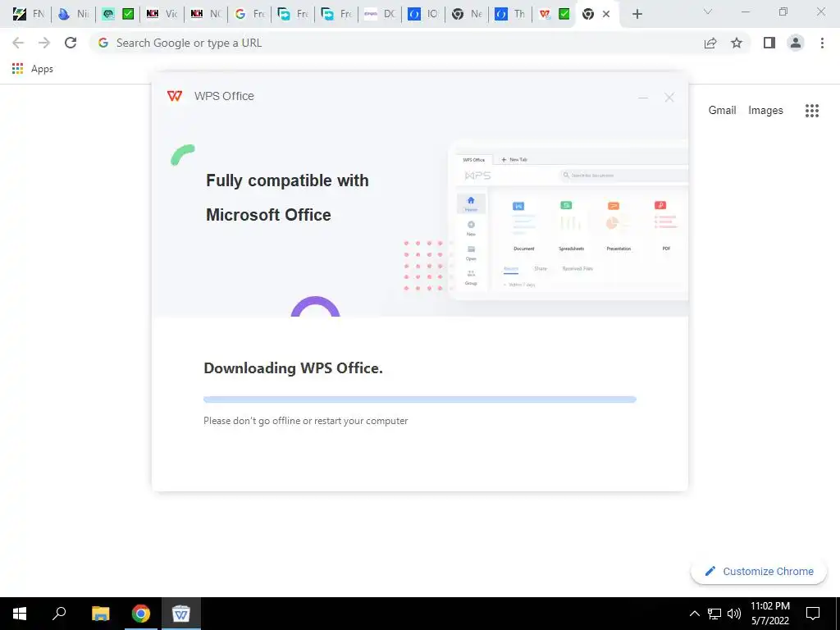Reload the current page
840x630 pixels.
click(71, 43)
